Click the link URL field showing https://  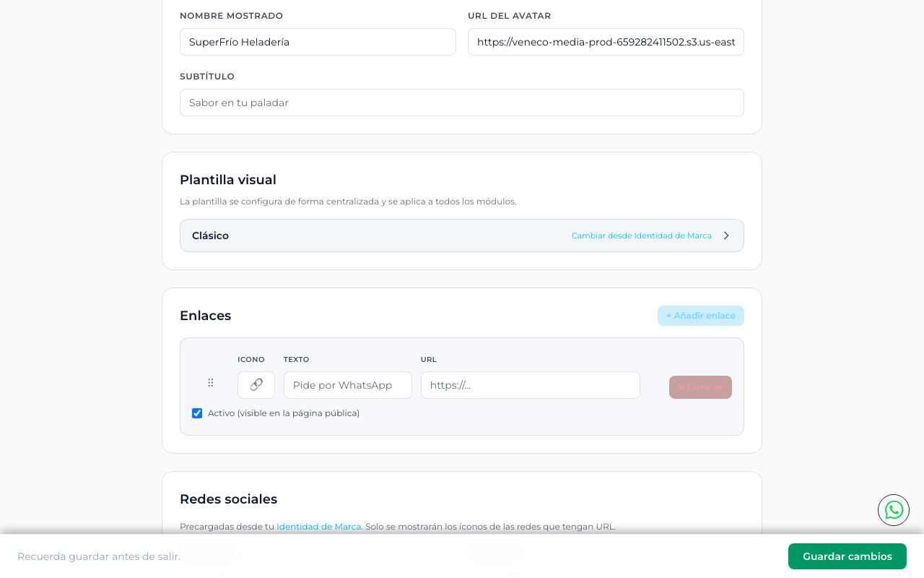click(531, 385)
